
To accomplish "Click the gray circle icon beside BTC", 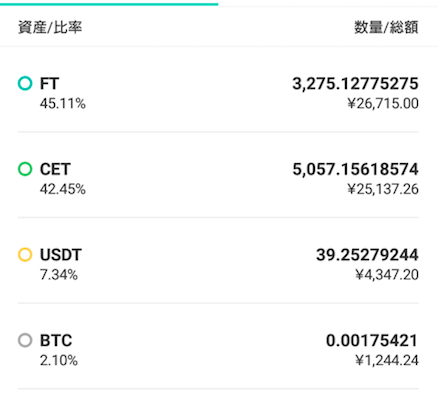I will (x=25, y=340).
